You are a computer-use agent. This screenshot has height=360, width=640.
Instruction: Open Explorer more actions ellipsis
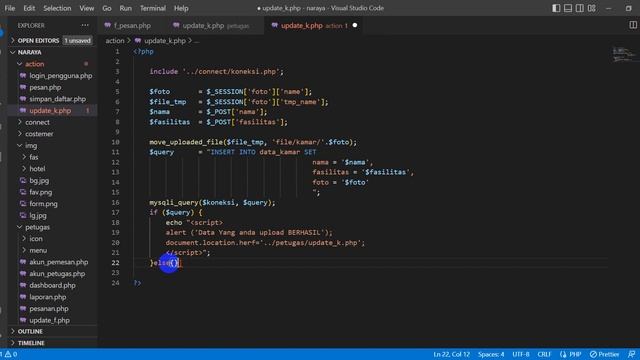tap(85, 25)
